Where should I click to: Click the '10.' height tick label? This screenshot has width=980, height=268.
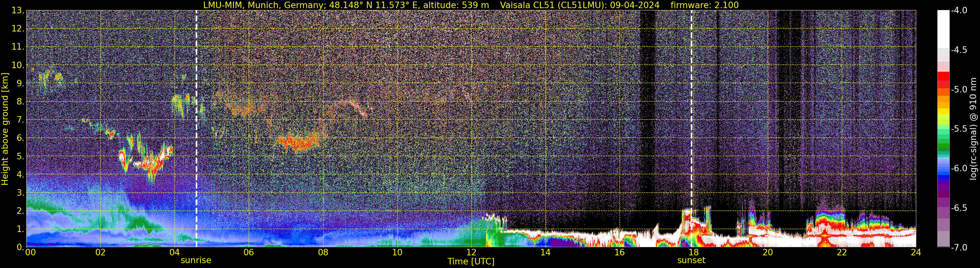pos(18,65)
